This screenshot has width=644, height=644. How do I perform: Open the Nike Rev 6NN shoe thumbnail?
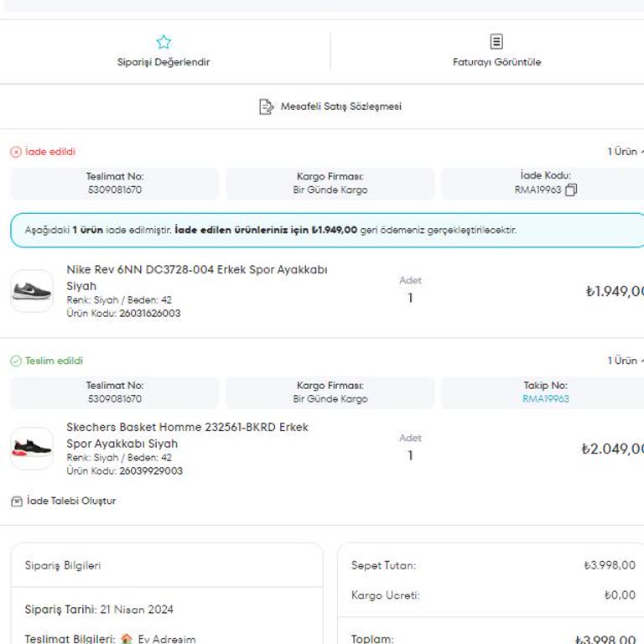[x=32, y=291]
